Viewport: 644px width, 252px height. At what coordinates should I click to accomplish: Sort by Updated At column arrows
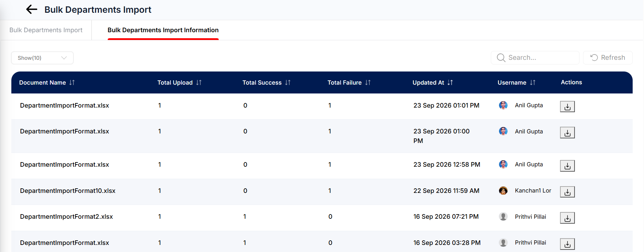[450, 82]
